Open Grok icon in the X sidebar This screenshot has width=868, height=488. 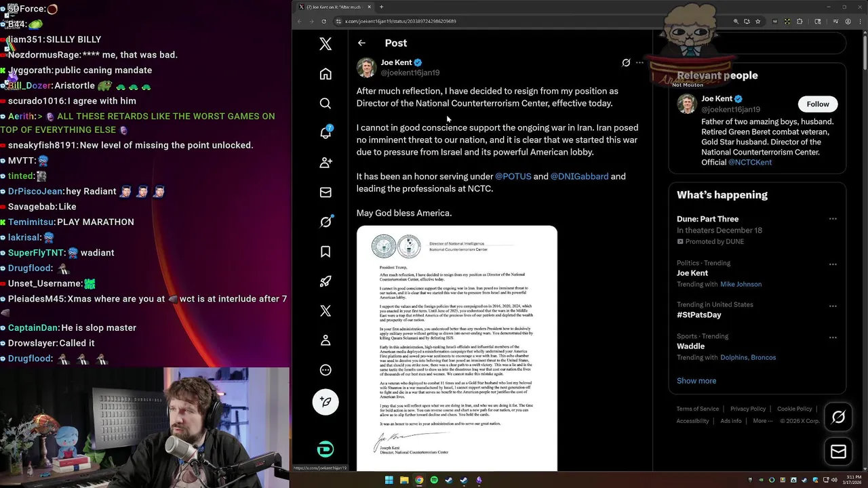tap(325, 222)
